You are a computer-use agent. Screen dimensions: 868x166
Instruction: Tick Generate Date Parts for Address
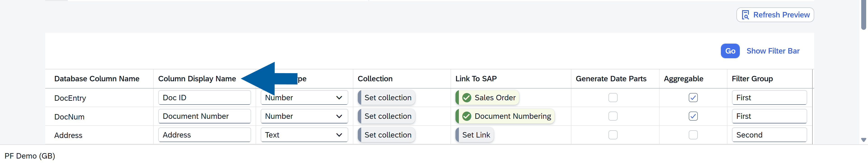(x=613, y=135)
